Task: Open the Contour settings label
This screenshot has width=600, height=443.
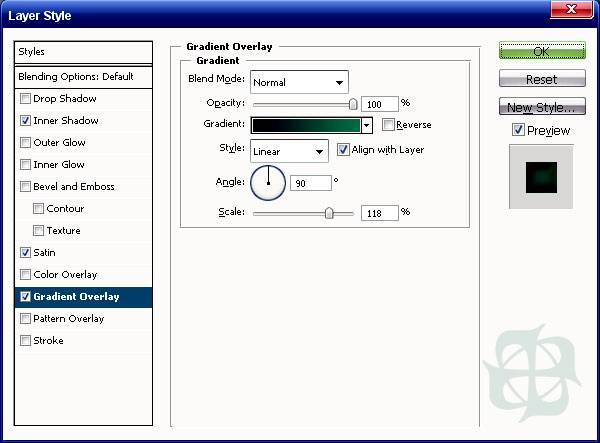Action: coord(65,208)
